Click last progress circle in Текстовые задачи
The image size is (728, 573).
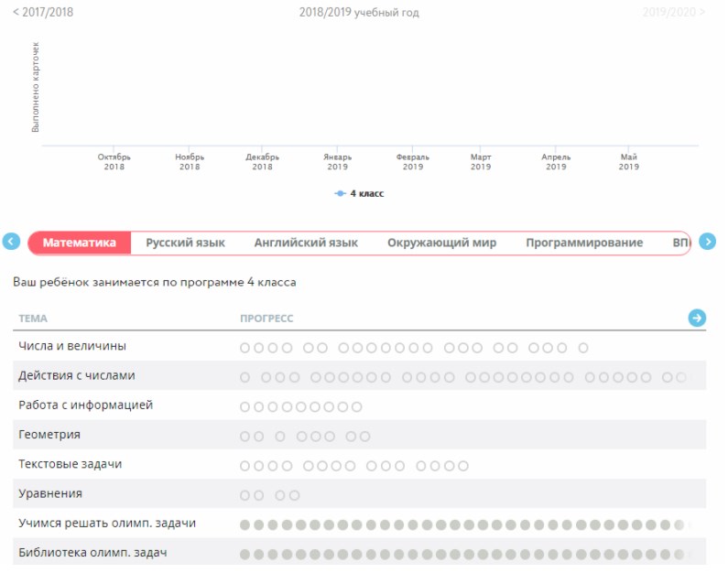pyautogui.click(x=463, y=466)
